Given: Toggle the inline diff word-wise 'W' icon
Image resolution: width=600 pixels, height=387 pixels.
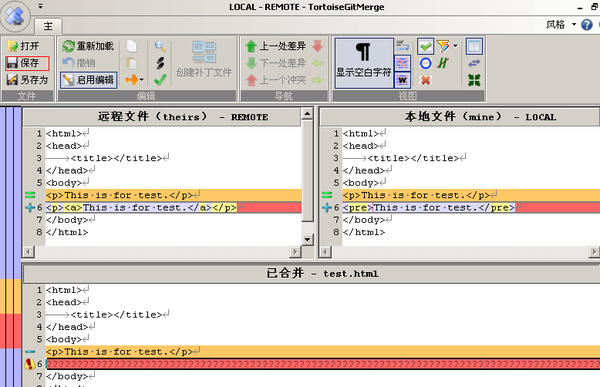Looking at the screenshot, I should click(x=402, y=80).
